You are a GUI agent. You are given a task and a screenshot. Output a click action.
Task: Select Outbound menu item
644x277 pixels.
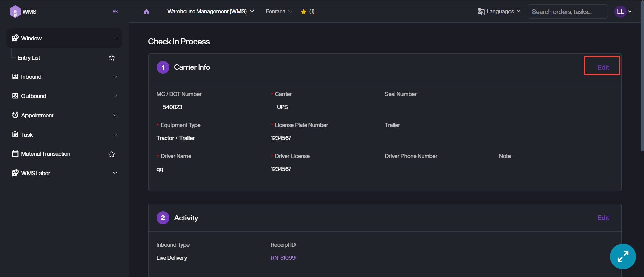point(64,96)
